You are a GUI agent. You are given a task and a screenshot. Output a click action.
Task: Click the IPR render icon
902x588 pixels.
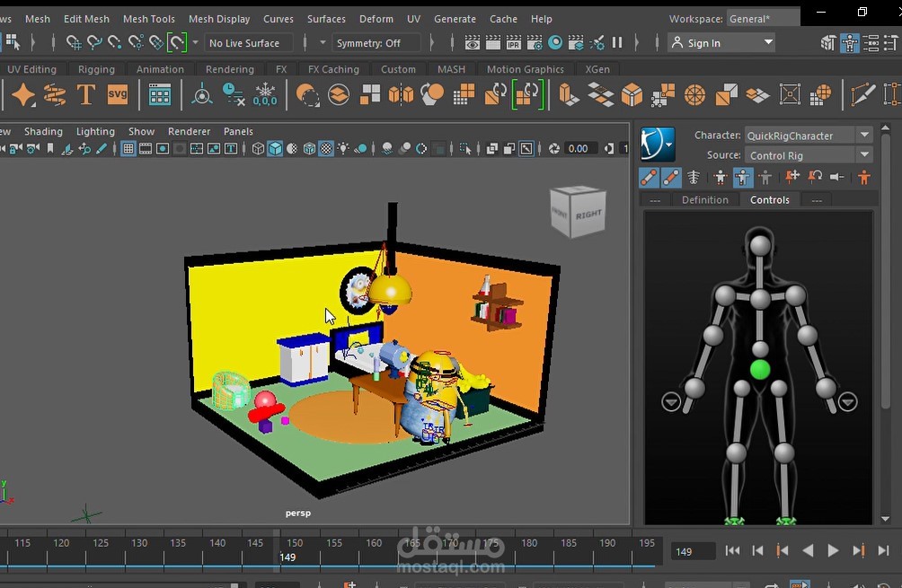coord(513,42)
